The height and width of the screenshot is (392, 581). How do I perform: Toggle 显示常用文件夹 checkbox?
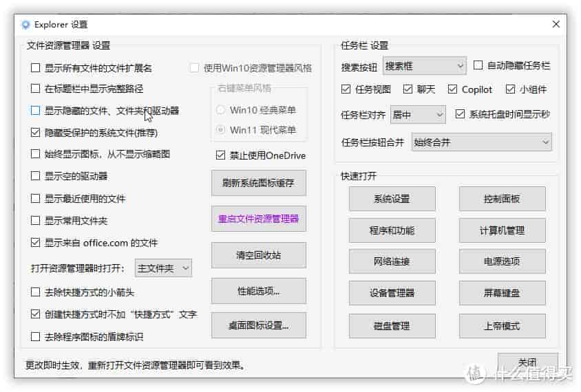(35, 221)
